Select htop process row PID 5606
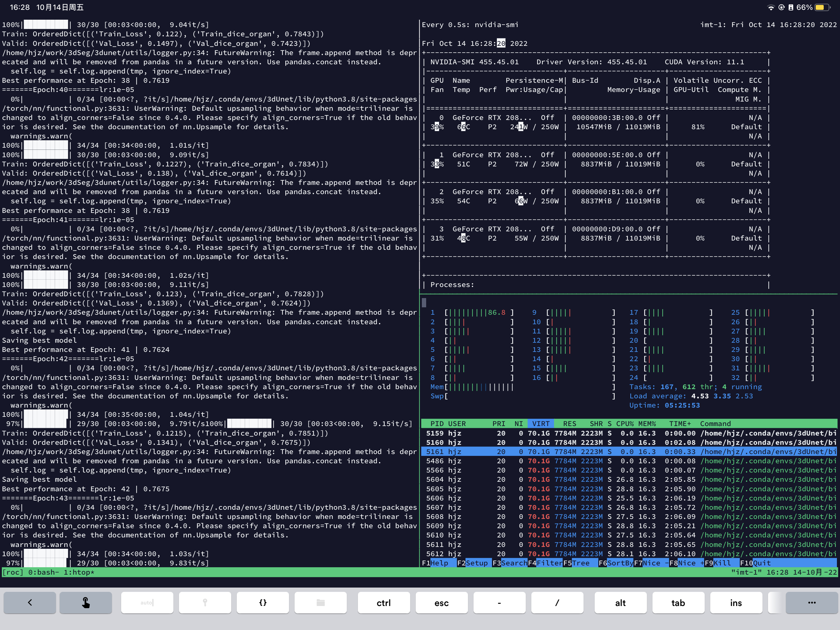 629,498
